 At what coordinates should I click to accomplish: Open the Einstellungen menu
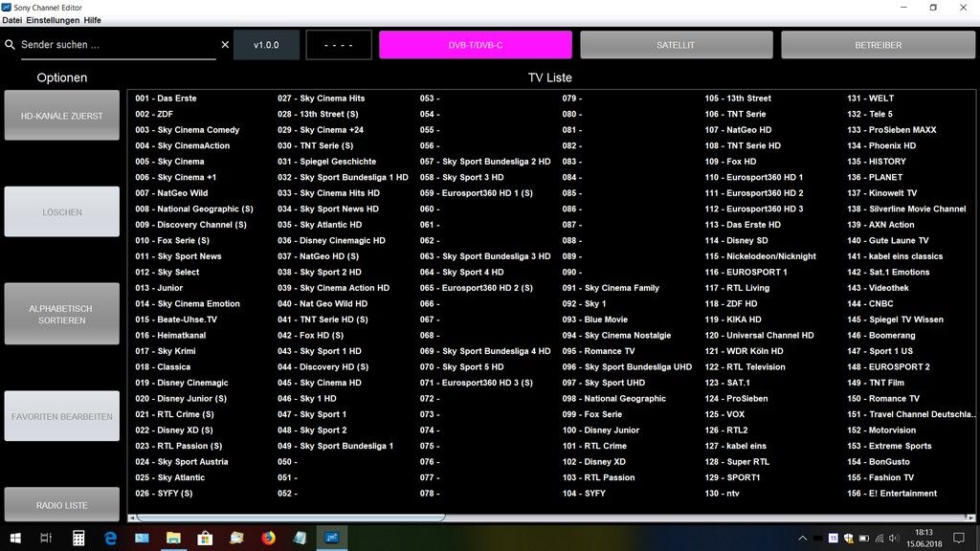pos(54,20)
